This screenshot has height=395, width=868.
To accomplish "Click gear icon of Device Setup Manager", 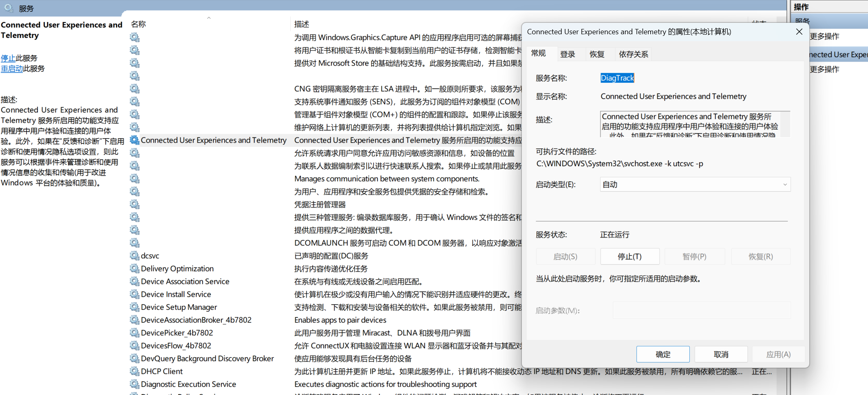I will pyautogui.click(x=135, y=307).
